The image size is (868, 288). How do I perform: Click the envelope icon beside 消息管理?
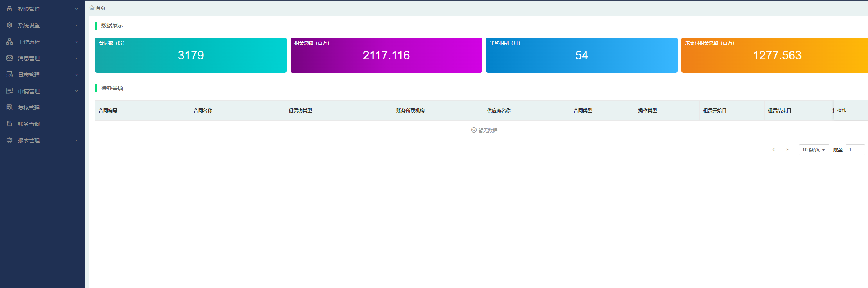click(x=9, y=58)
